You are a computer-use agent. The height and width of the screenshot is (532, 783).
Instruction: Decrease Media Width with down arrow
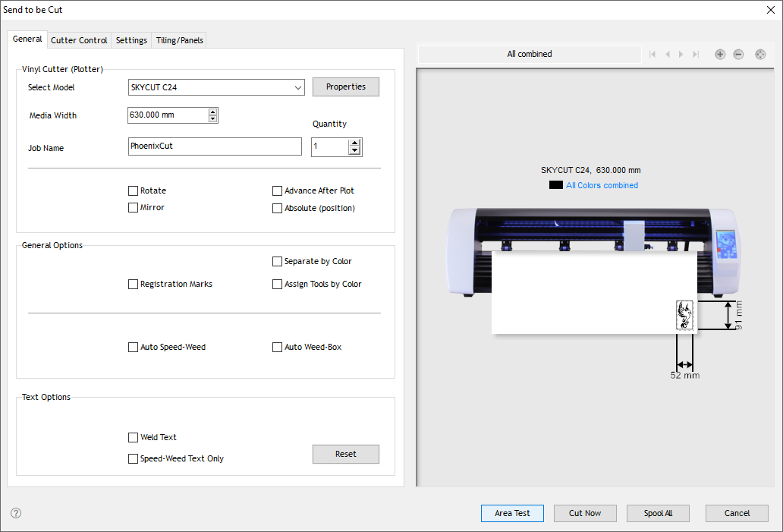(x=212, y=118)
